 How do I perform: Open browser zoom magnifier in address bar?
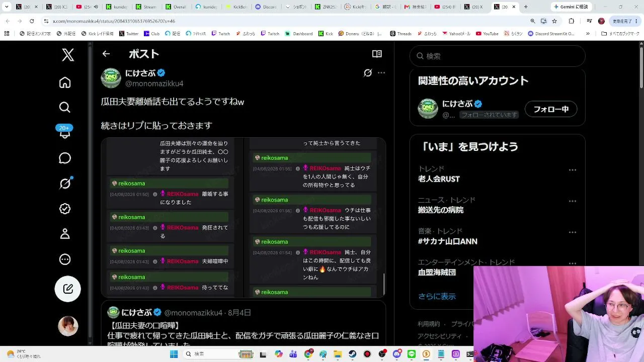coord(533,21)
